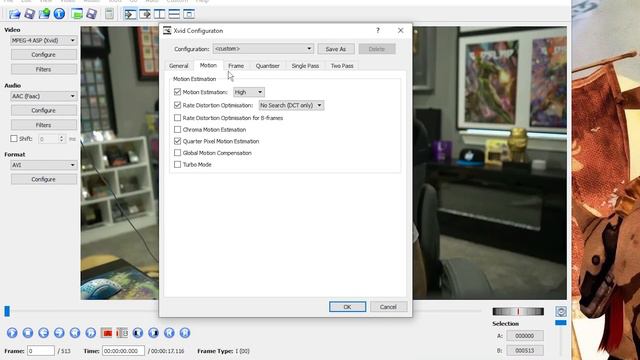The width and height of the screenshot is (640, 360).
Task: Click the Format Configure button
Action: [x=44, y=180]
